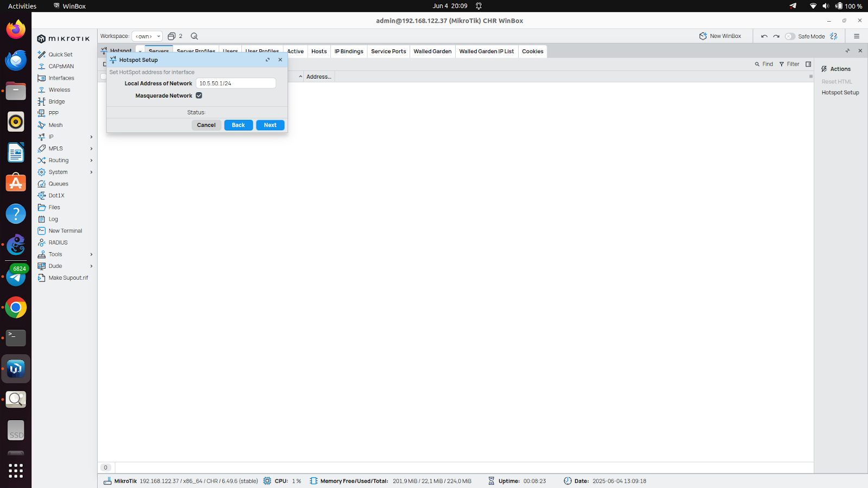Image resolution: width=868 pixels, height=488 pixels.
Task: Open the clock and calendar in top bar
Action: coord(450,6)
